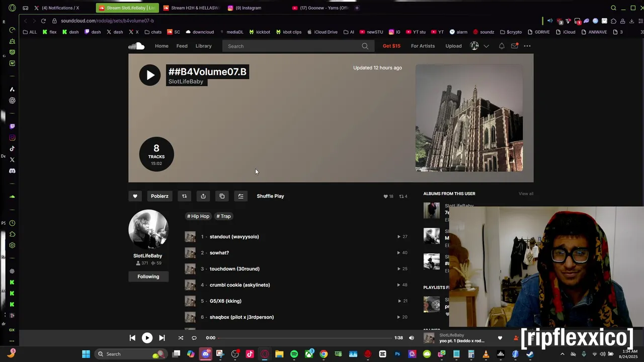Open the $crypto bookmark folder
Viewport: 644px width, 362px height.
point(510,32)
